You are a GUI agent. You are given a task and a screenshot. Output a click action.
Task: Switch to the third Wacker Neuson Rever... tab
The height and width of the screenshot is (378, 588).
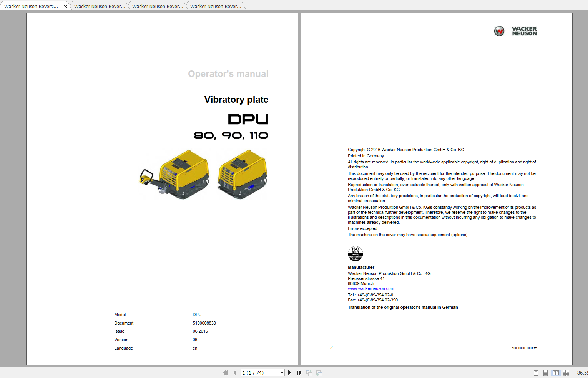158,7
